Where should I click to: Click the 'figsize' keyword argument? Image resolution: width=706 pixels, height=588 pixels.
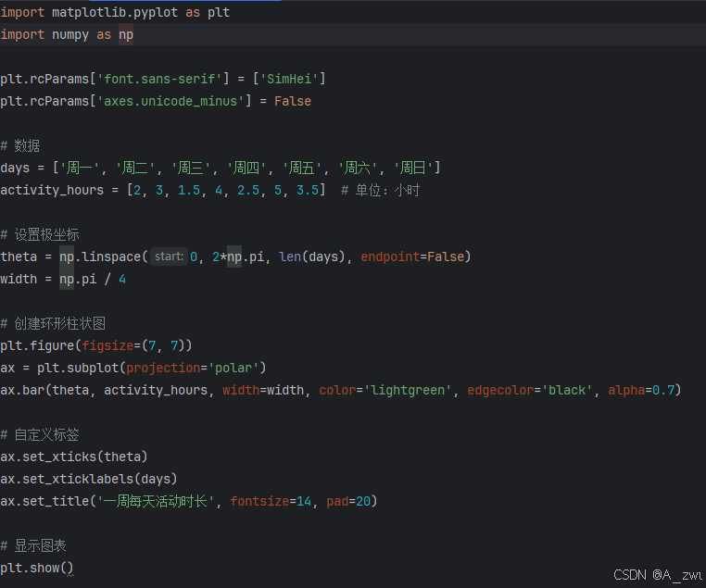[x=107, y=345]
